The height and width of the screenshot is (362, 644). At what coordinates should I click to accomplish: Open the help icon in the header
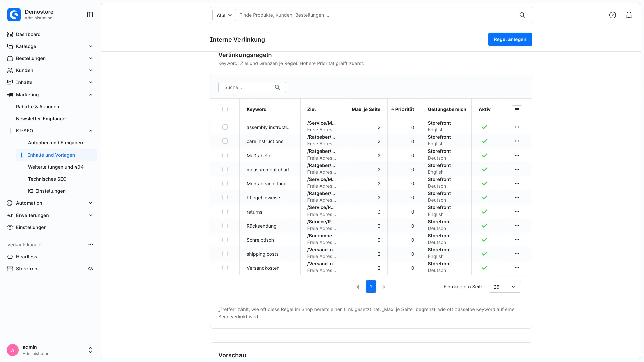(x=613, y=15)
